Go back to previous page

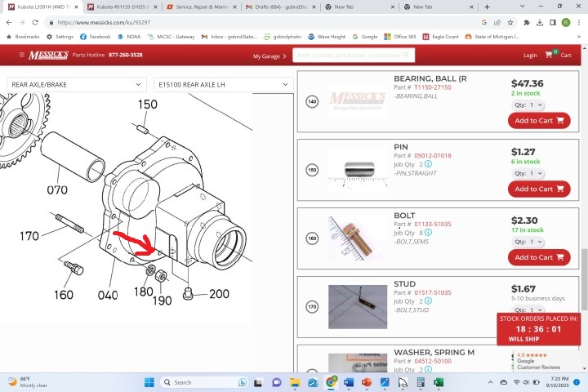point(9,23)
